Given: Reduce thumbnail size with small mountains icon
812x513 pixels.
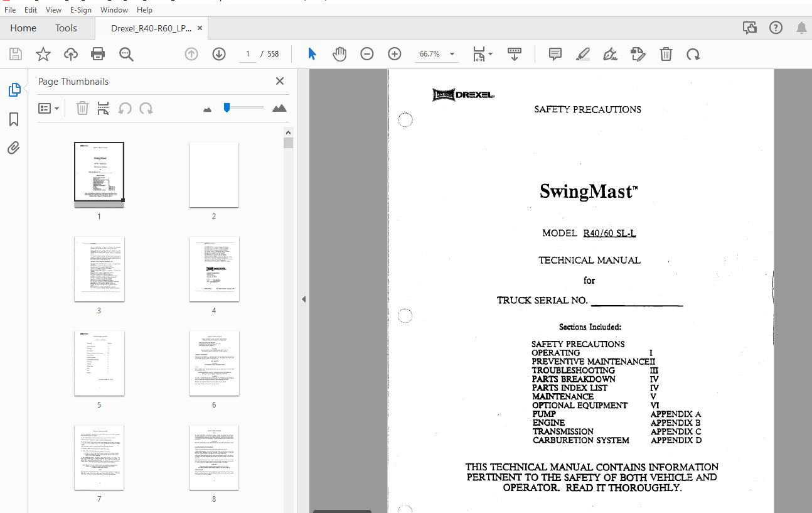Looking at the screenshot, I should tap(208, 109).
